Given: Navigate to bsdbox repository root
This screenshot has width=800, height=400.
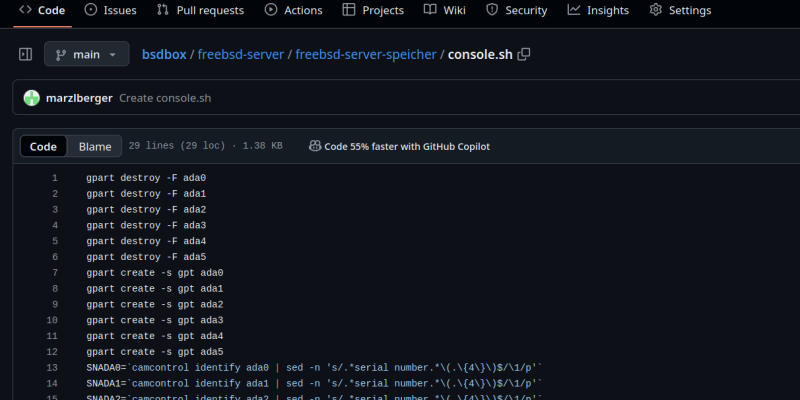Looking at the screenshot, I should coord(163,54).
